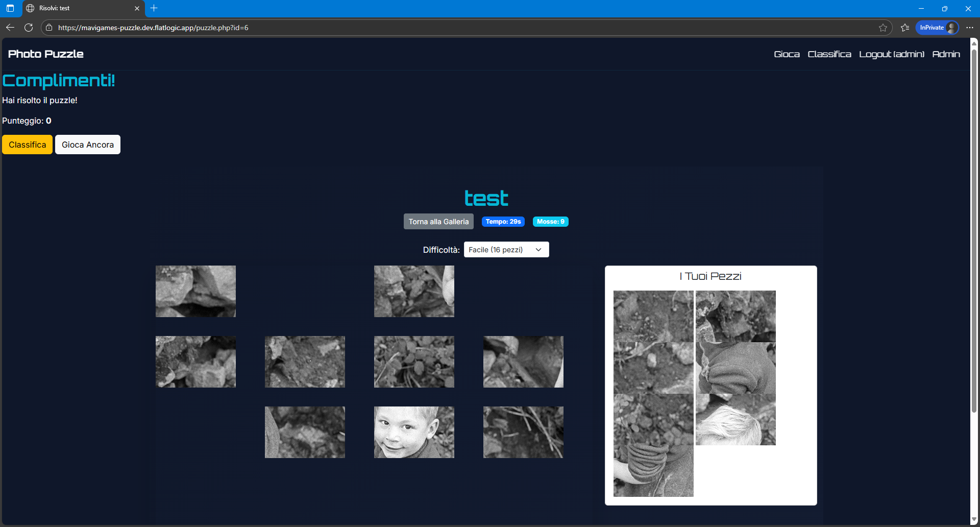Reload the page with refresh icon
980x527 pixels.
[29, 28]
